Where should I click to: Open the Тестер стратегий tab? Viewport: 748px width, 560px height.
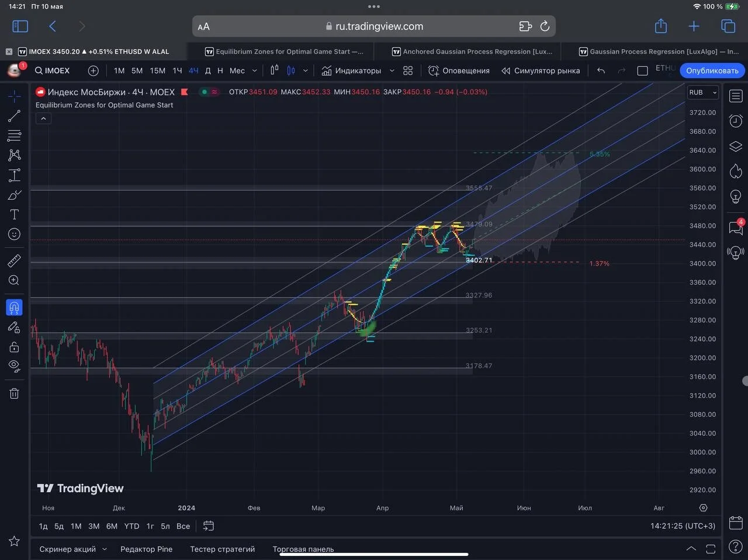pos(223,549)
